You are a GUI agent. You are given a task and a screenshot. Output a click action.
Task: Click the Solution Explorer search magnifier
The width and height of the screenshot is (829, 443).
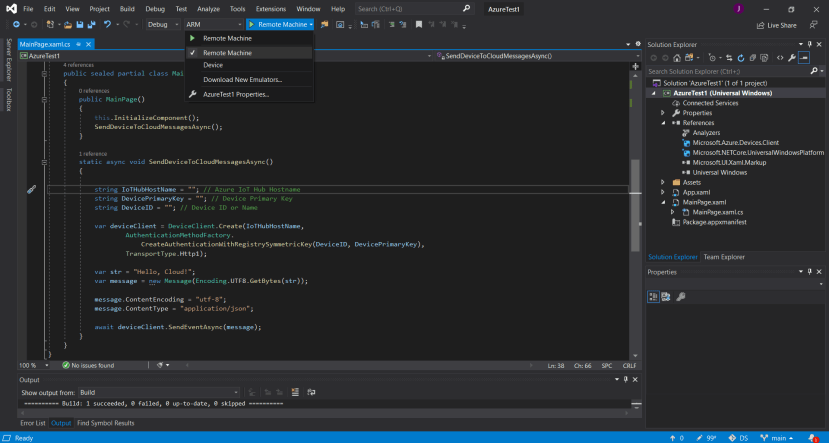point(814,71)
